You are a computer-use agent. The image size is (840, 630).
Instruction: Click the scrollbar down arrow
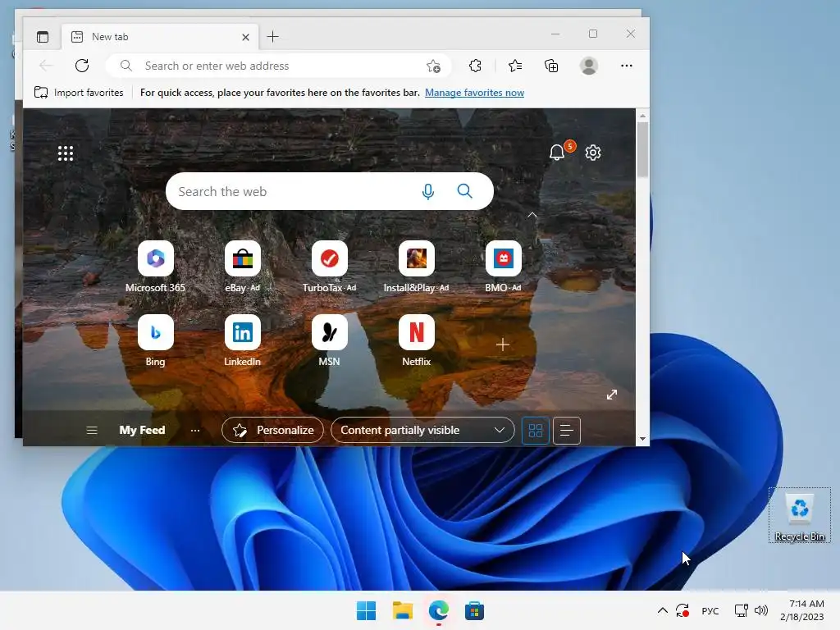point(642,440)
